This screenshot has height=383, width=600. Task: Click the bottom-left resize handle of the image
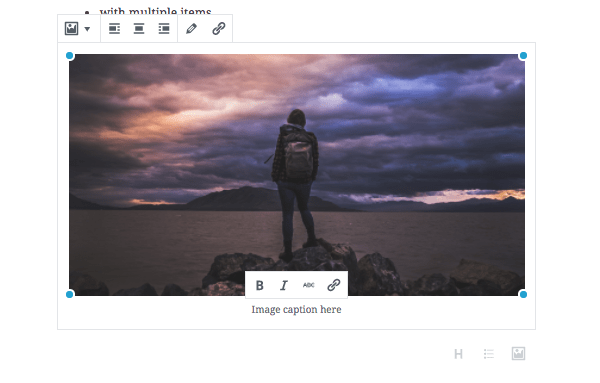[70, 294]
